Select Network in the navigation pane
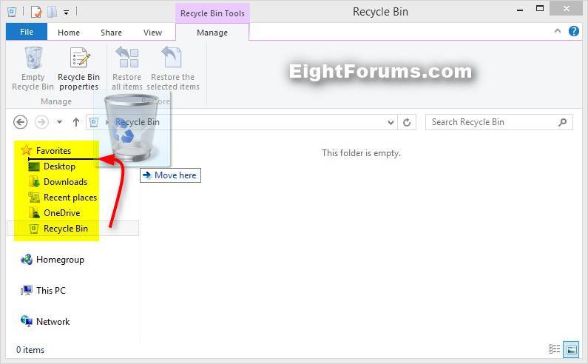The image size is (588, 364). pyautogui.click(x=53, y=322)
